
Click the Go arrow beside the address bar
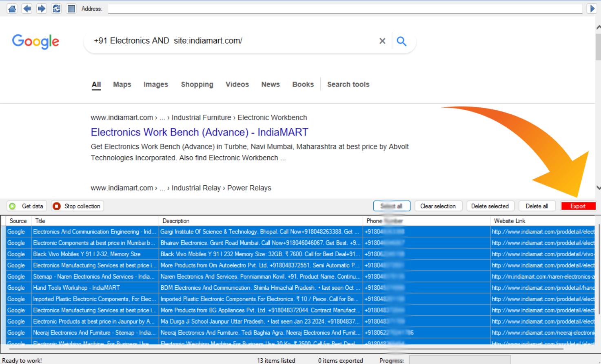[x=592, y=9]
